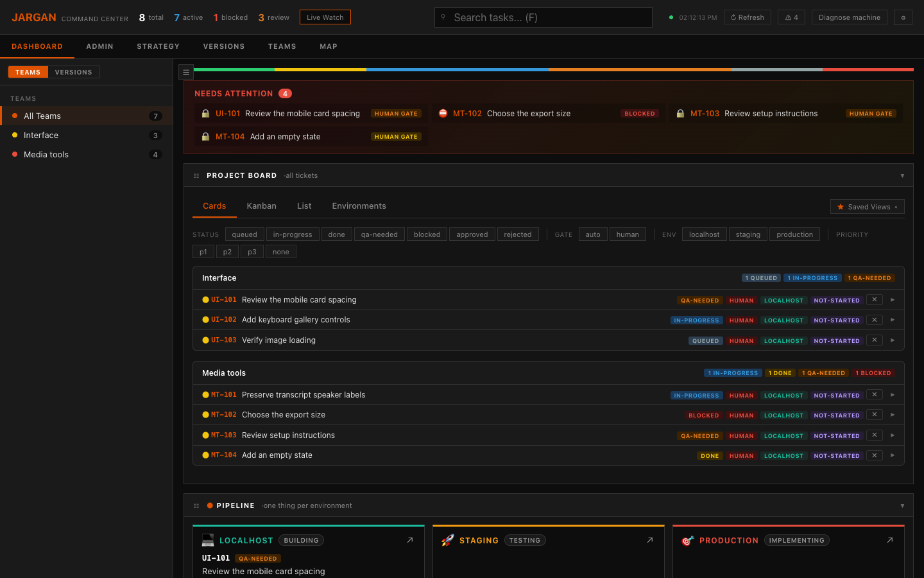The image size is (924, 578).
Task: Click the rocket icon on Staging card
Action: click(447, 540)
